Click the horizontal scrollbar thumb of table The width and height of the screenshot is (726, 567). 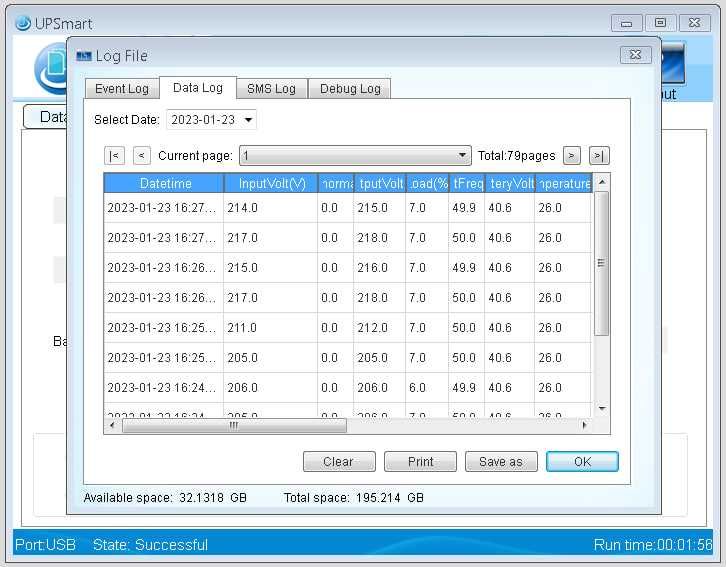coord(234,425)
